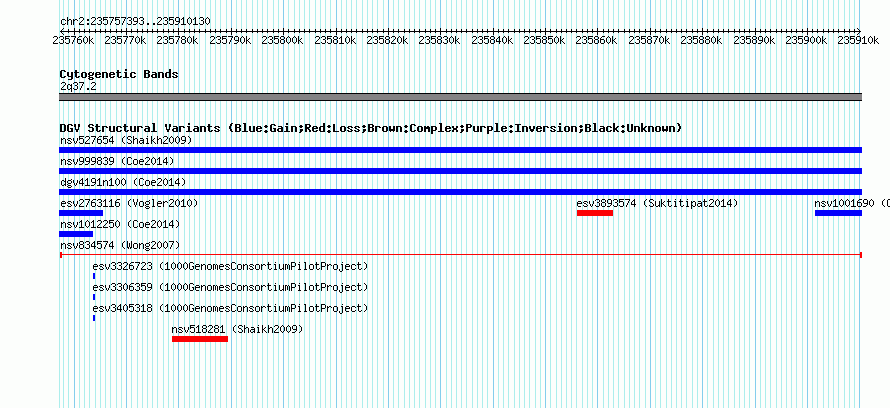Image resolution: width=890 pixels, height=408 pixels.
Task: Select red loss bar under nsv518281
Action: [x=200, y=339]
